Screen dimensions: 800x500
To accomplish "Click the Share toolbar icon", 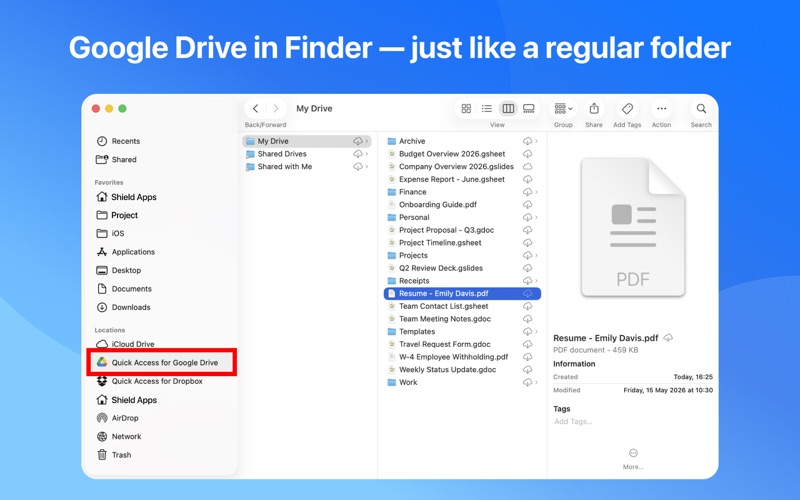I will tap(594, 108).
